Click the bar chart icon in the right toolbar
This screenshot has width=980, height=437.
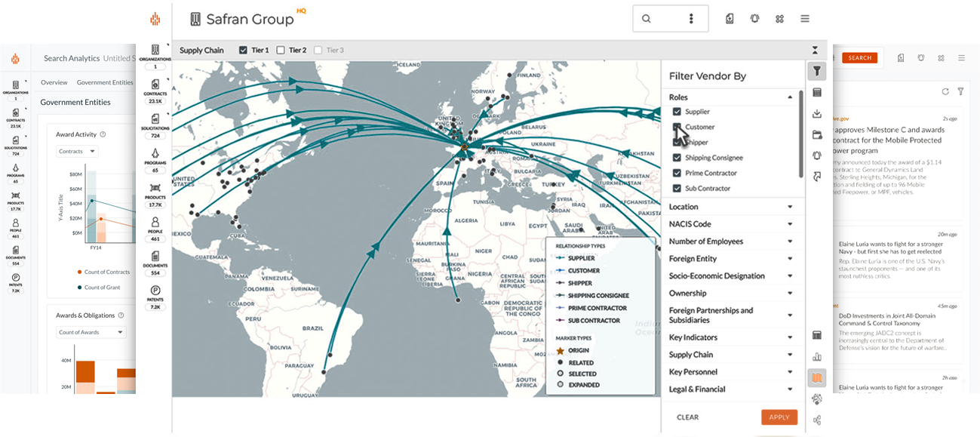(x=816, y=357)
